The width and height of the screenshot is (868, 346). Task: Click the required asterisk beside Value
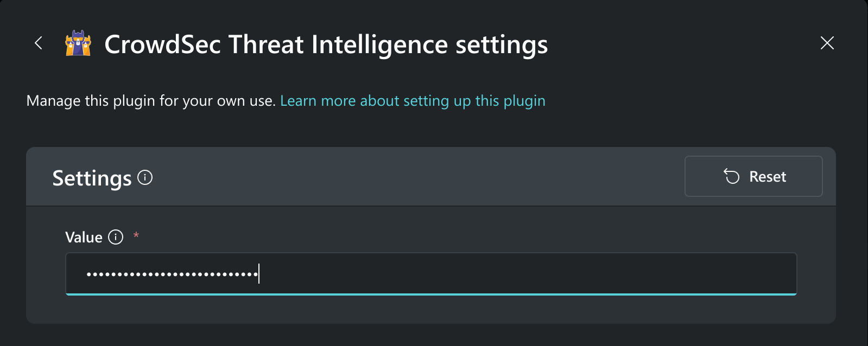tap(136, 235)
